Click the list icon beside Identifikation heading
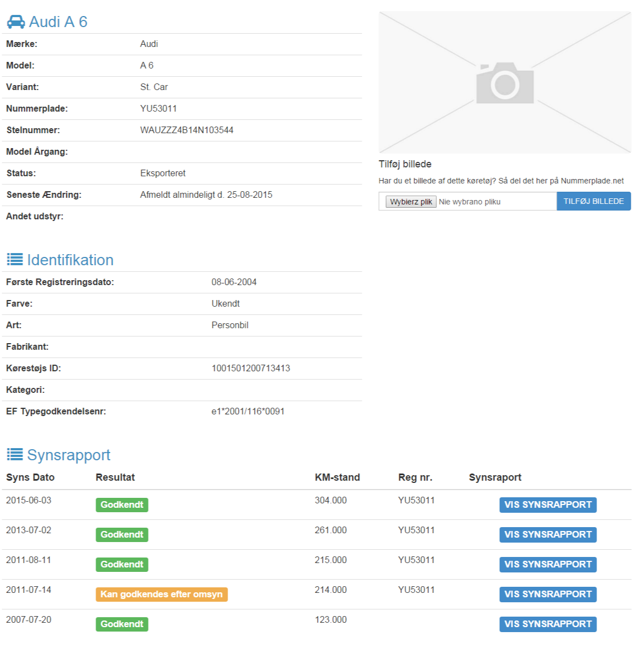The image size is (644, 652). (15, 260)
